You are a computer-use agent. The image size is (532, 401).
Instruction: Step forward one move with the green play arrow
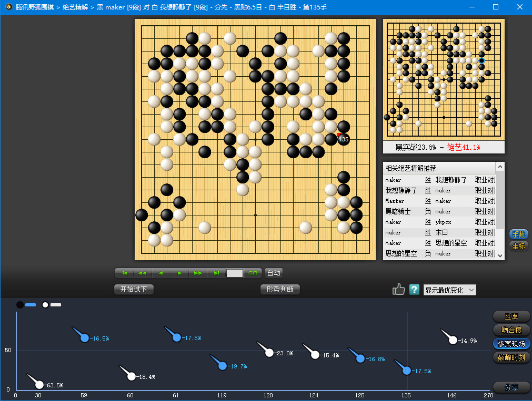pyautogui.click(x=179, y=273)
